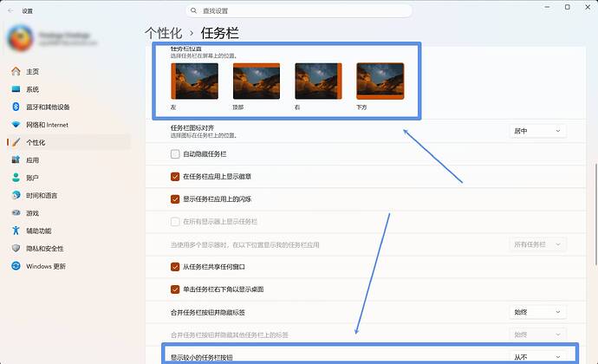
Task: Uncheck 显示任务栏应用上的闪烁
Action: click(175, 199)
